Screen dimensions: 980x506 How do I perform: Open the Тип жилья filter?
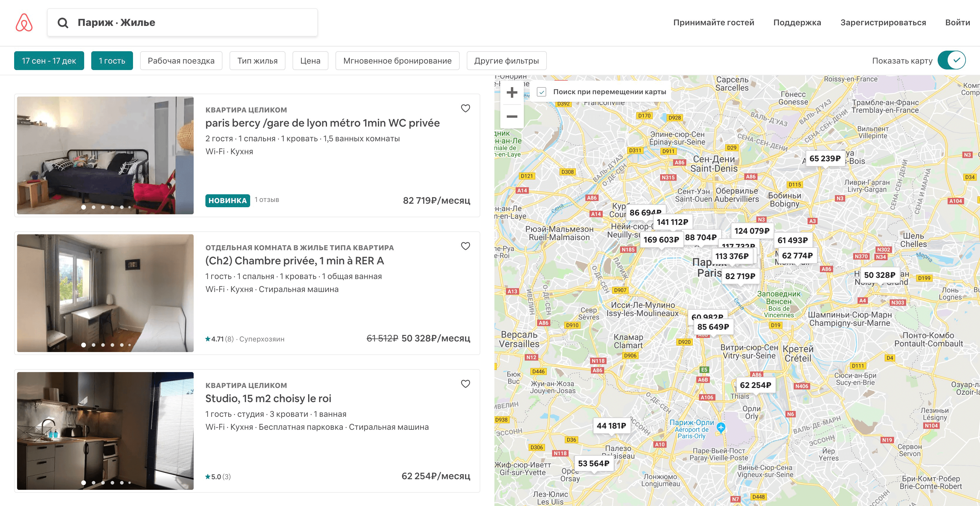pyautogui.click(x=258, y=61)
